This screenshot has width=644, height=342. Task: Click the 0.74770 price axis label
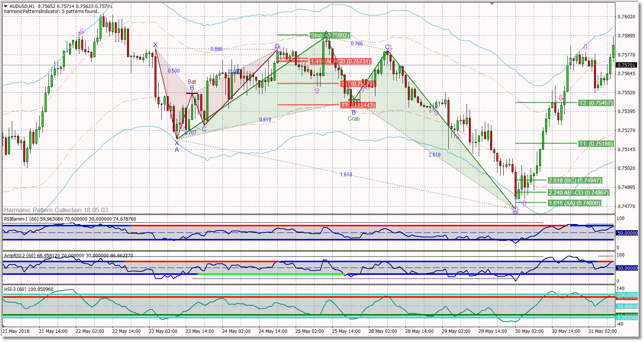click(626, 206)
